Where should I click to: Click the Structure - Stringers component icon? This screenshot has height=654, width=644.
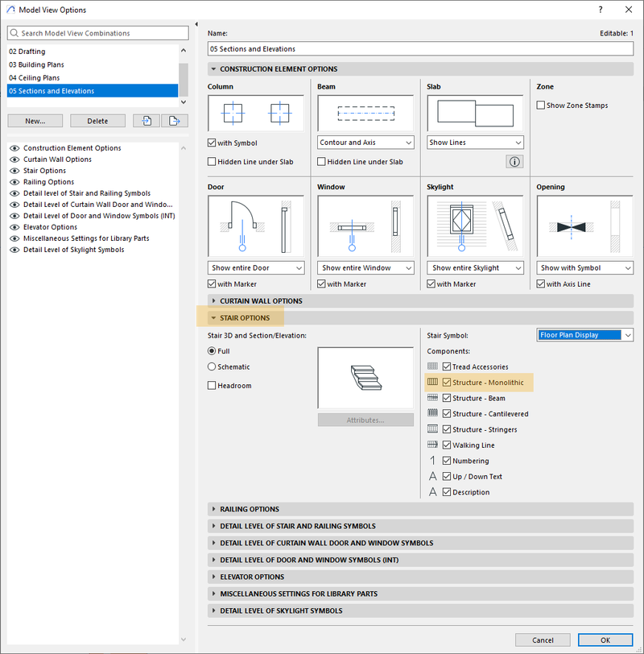[432, 428]
